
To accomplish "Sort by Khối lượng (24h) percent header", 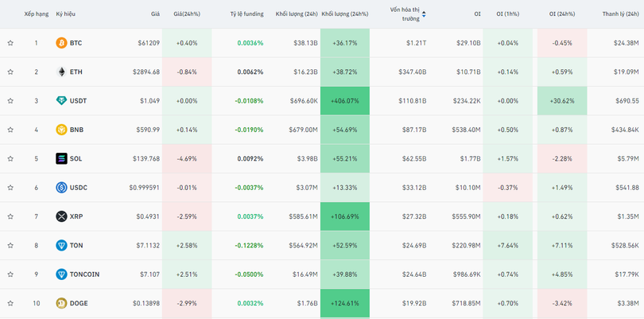I will 345,14.
